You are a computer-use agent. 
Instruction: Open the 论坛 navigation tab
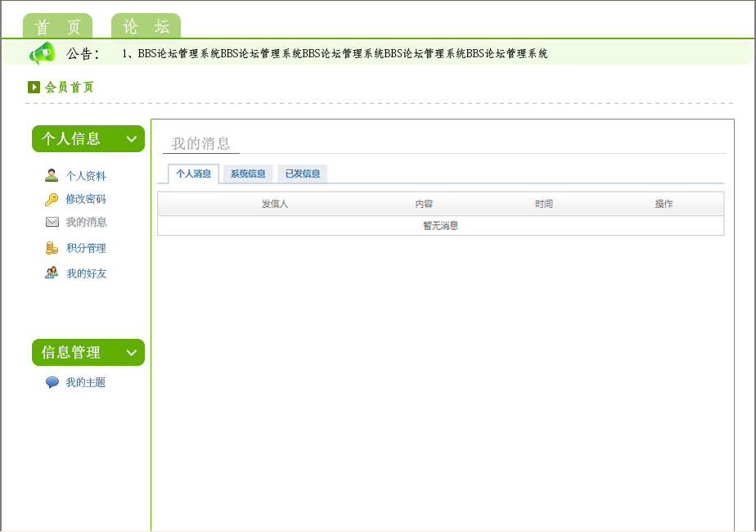[x=146, y=27]
